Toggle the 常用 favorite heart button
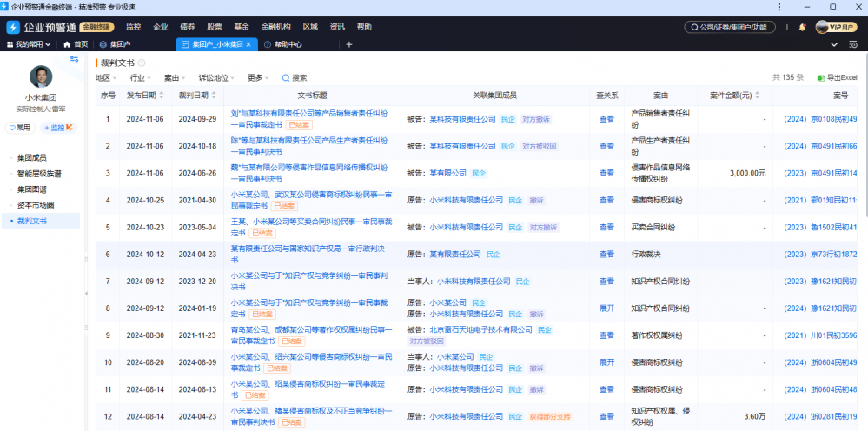This screenshot has width=868, height=431. 21,128
